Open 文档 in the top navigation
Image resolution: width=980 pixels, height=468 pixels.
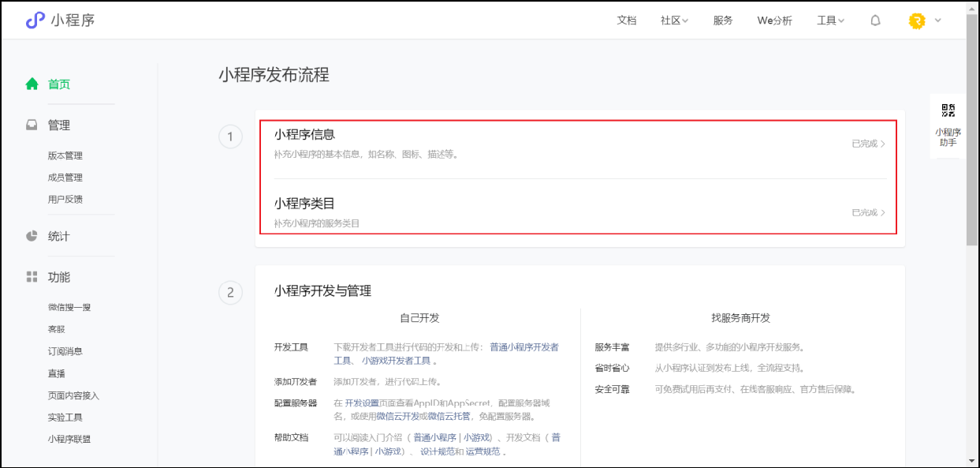tap(626, 21)
